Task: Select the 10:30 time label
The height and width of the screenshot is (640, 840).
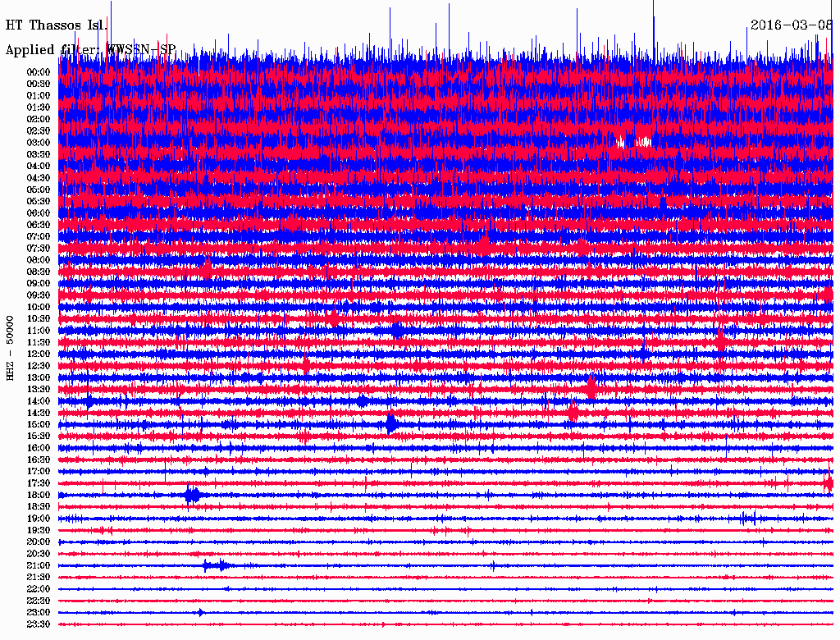Action: click(39, 319)
